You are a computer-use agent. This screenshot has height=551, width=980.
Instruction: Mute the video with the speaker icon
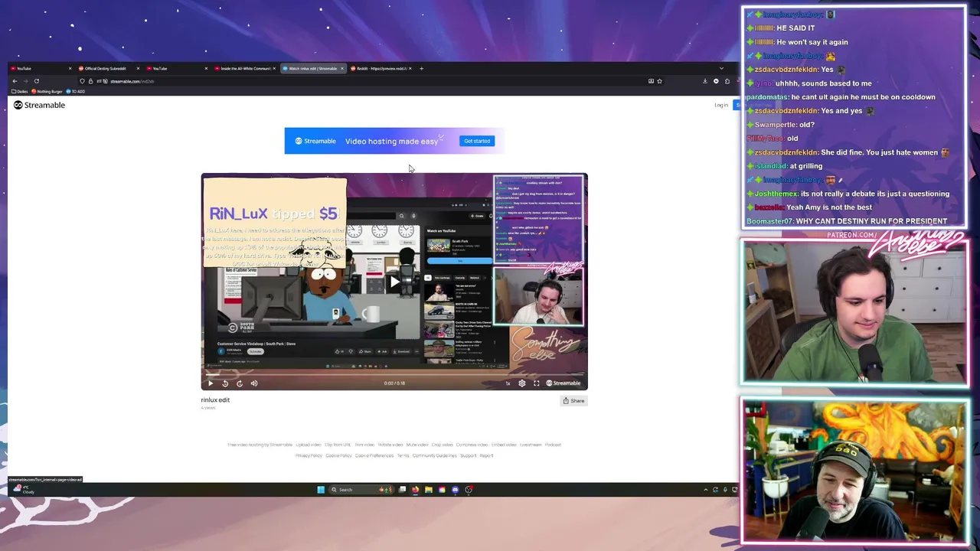click(254, 383)
